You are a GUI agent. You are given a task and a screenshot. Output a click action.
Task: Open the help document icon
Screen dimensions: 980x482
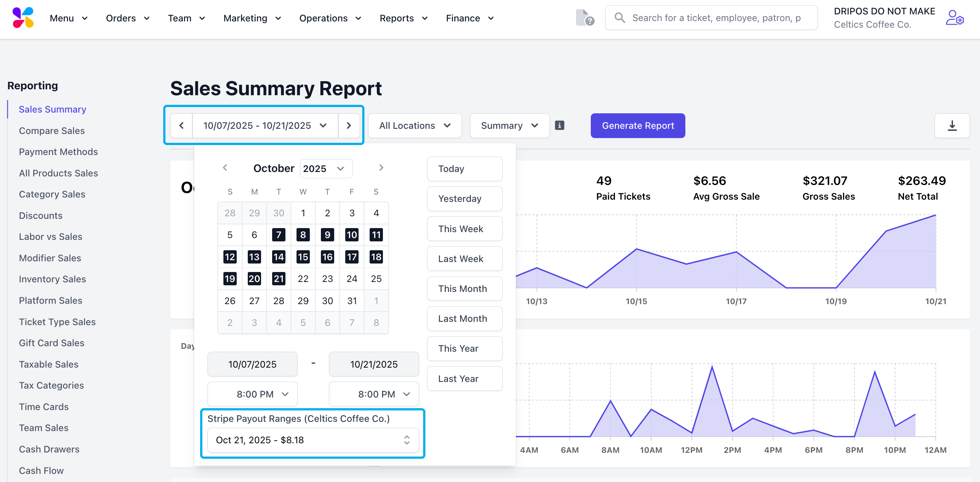(x=585, y=18)
